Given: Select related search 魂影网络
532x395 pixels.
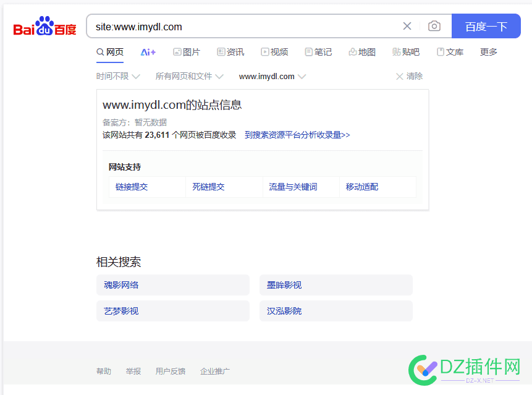Looking at the screenshot, I should 173,285.
